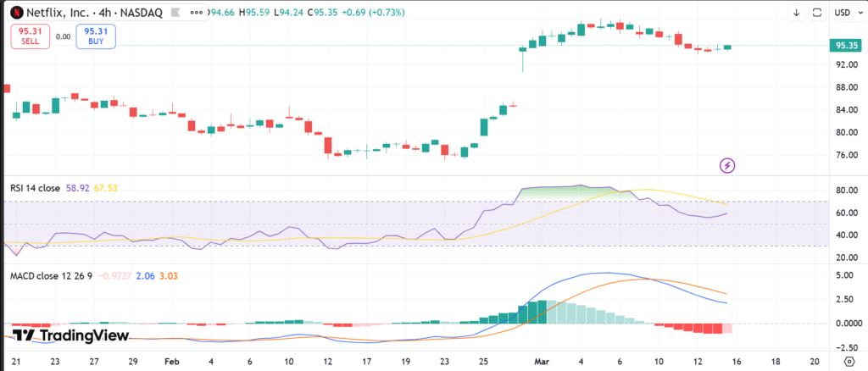Click the purple lightning bolt icon
The height and width of the screenshot is (371, 868).
tap(727, 165)
